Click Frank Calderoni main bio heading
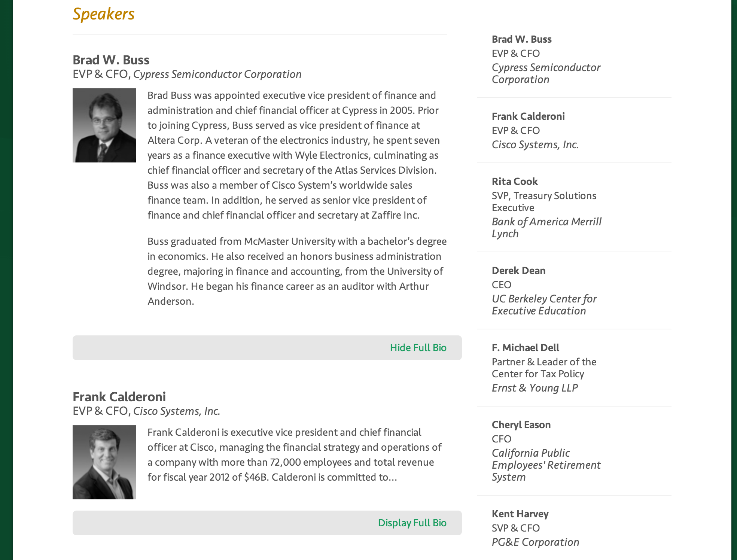The width and height of the screenshot is (737, 560). pos(119,397)
